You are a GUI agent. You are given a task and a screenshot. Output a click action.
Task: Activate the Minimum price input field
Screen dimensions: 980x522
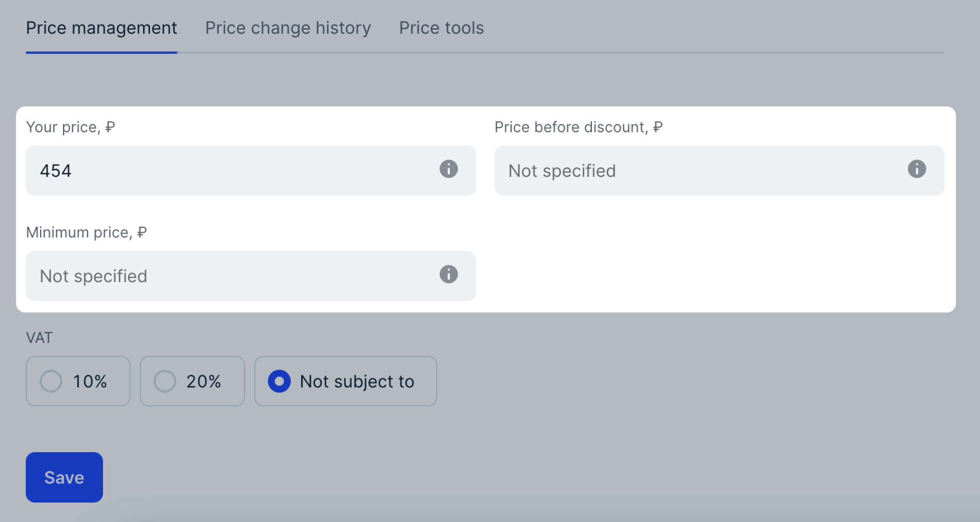click(x=251, y=276)
